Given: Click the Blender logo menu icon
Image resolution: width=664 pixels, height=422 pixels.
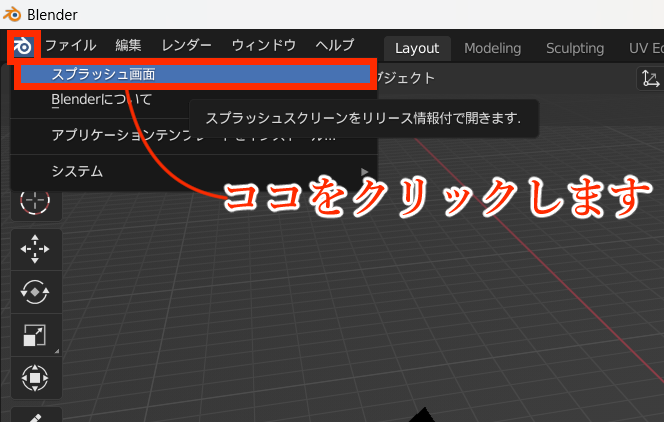Looking at the screenshot, I should (23, 46).
